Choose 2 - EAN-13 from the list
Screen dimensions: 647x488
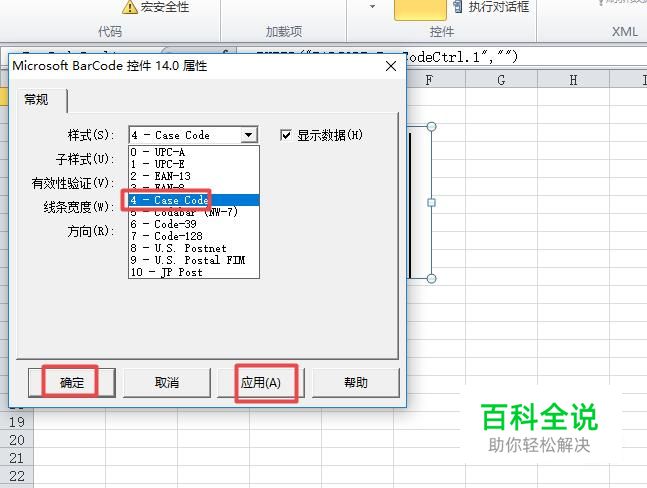coord(194,176)
